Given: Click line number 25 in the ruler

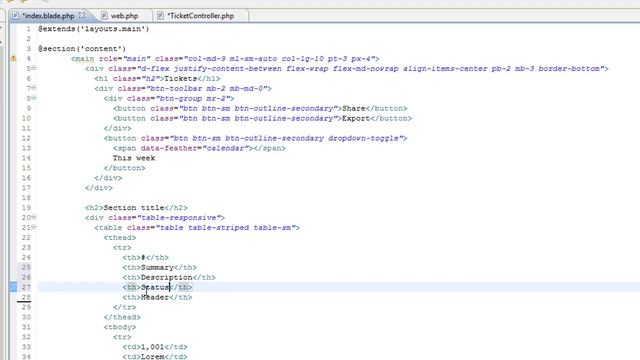Looking at the screenshot, I should pyautogui.click(x=26, y=267).
